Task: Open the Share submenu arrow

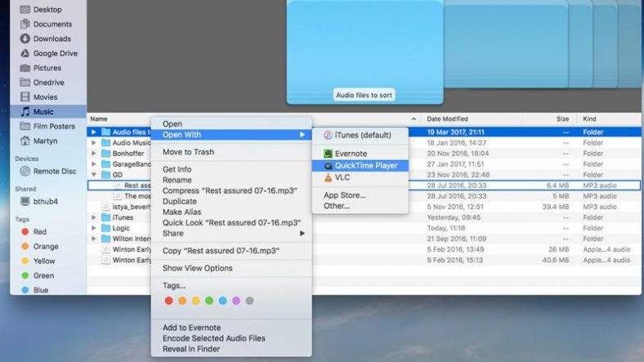Action: [302, 233]
